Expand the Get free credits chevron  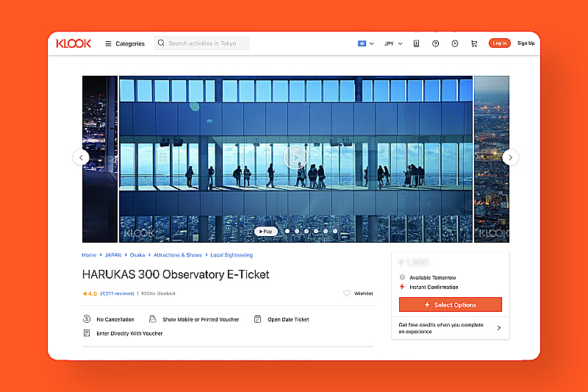click(499, 328)
